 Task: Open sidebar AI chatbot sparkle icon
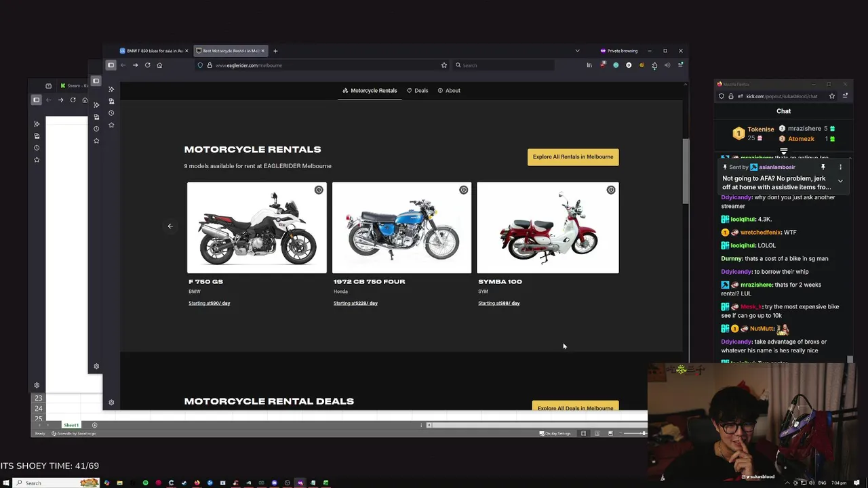(111, 89)
